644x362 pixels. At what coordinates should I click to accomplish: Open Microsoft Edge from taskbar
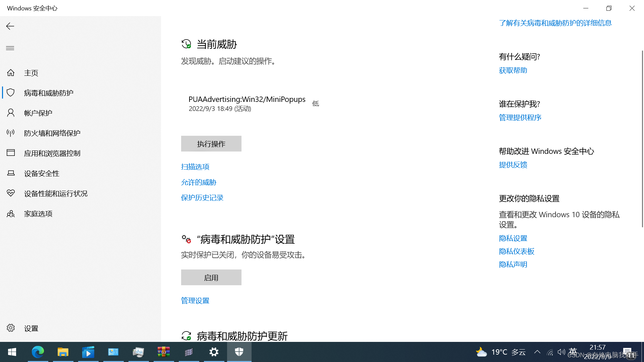[38, 352]
